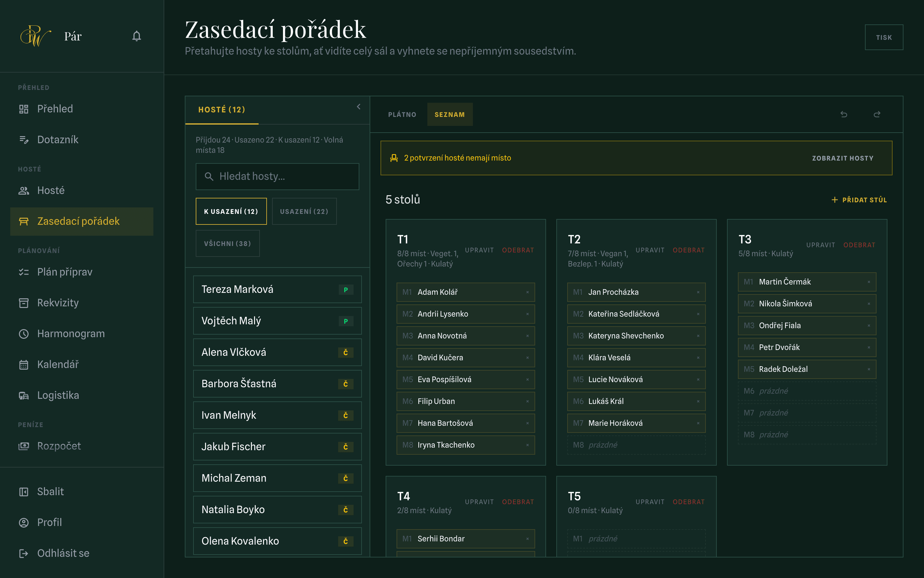Remove Iryna Tkachenko from seat M8
Image resolution: width=924 pixels, height=578 pixels.
(527, 445)
